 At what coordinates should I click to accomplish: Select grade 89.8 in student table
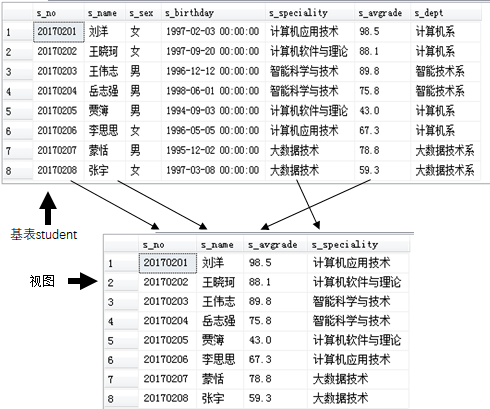(x=383, y=71)
